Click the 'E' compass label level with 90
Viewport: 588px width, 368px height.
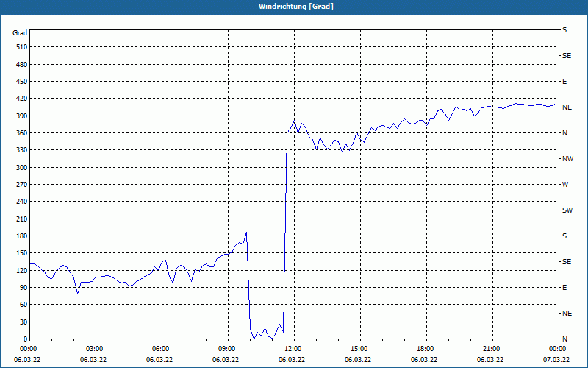pyautogui.click(x=564, y=288)
